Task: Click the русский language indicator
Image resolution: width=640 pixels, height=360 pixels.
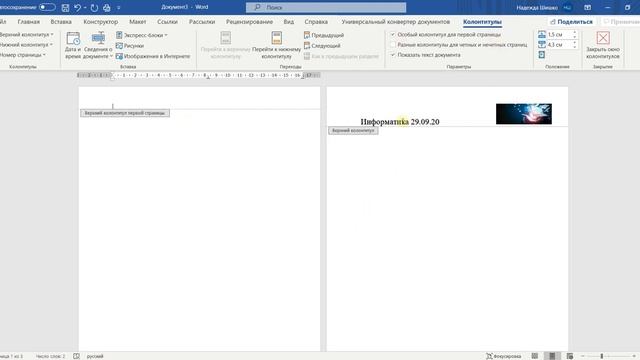Action: tap(95, 356)
